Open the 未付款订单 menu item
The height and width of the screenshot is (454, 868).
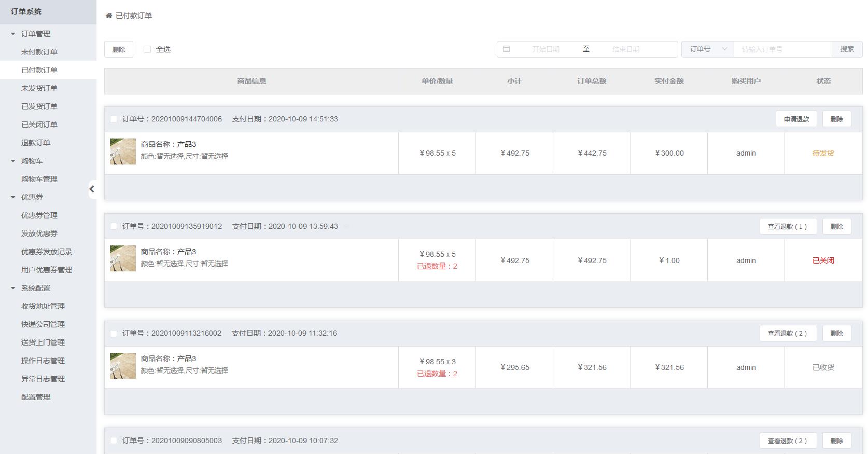39,52
